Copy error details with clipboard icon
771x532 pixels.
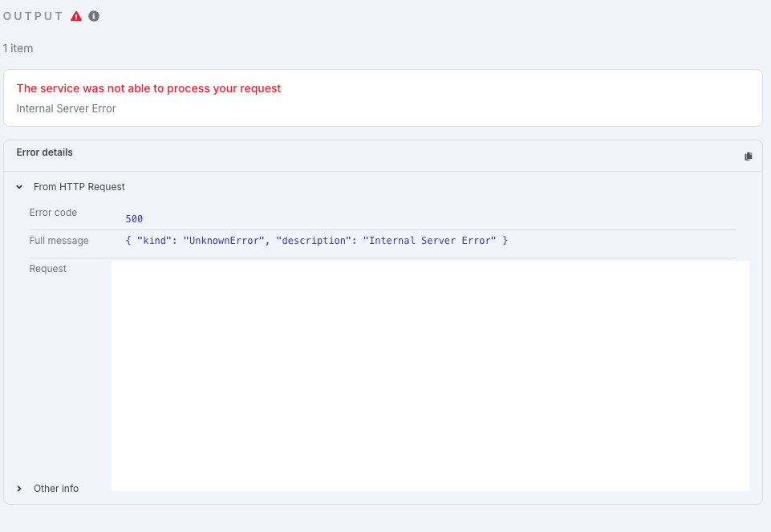tap(749, 156)
